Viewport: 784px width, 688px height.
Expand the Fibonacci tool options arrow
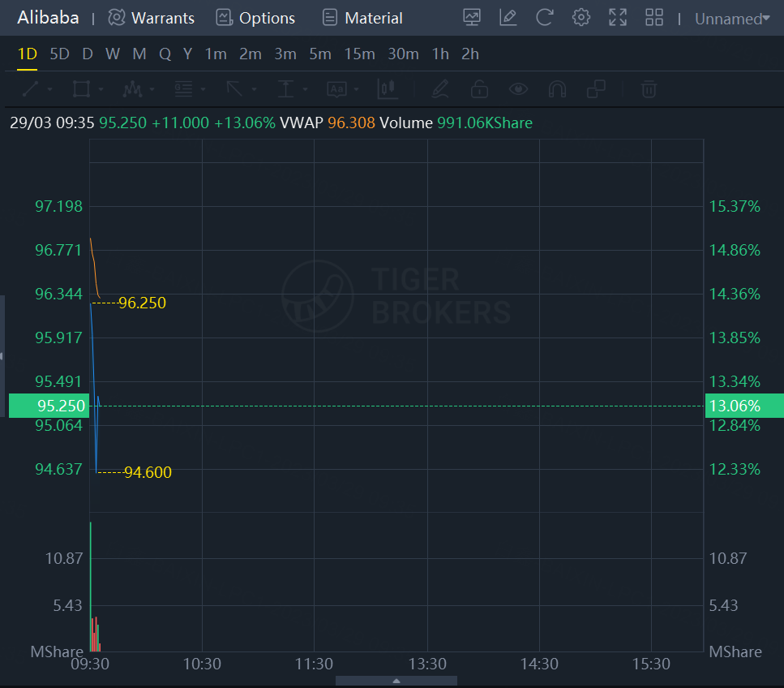pos(203,89)
